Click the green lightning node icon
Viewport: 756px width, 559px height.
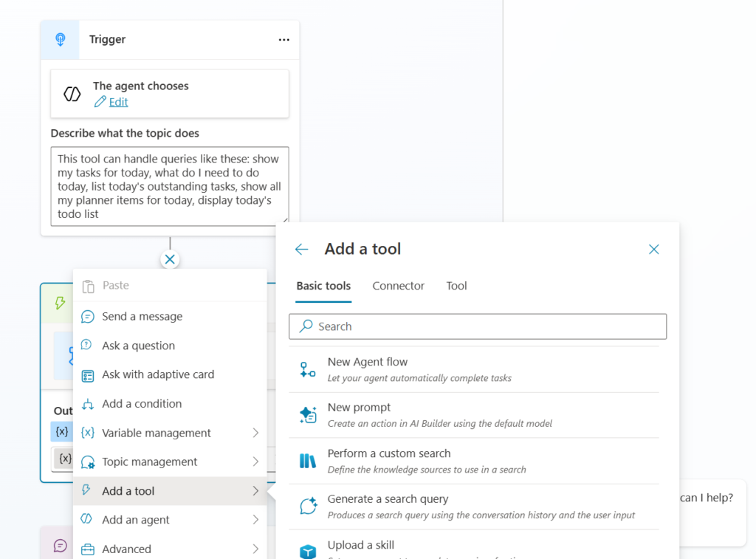60,303
